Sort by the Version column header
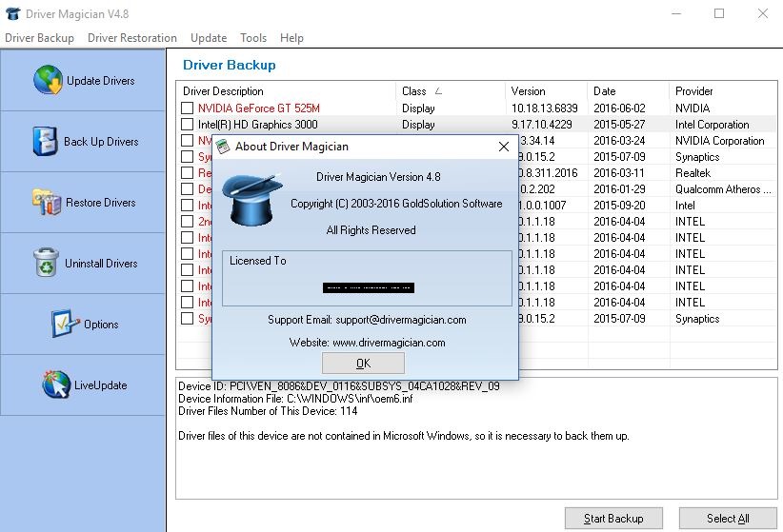 pyautogui.click(x=547, y=91)
